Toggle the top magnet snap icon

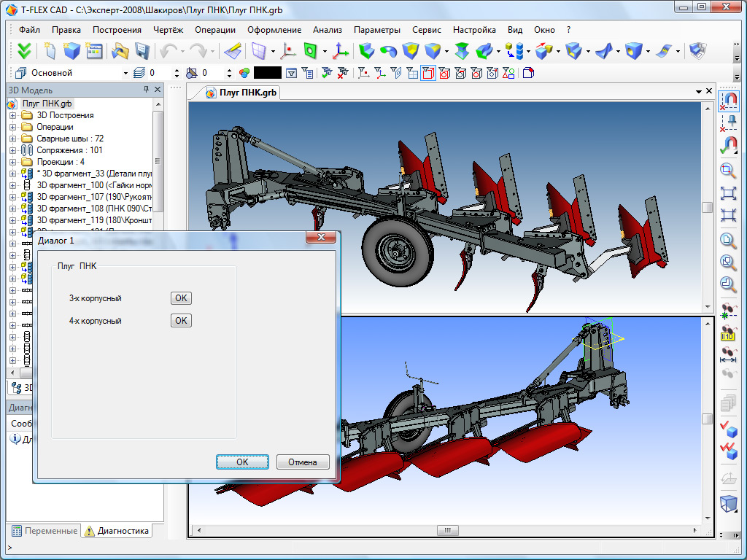[x=728, y=101]
